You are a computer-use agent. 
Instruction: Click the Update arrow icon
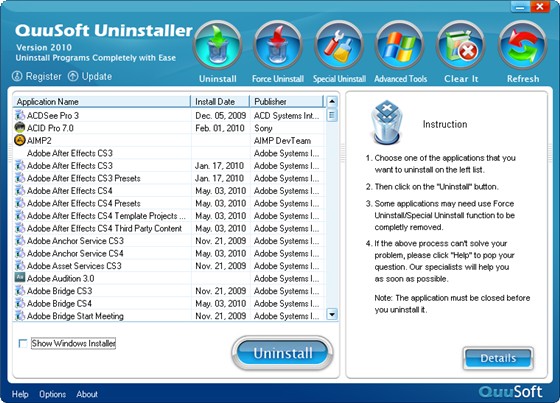pos(73,76)
